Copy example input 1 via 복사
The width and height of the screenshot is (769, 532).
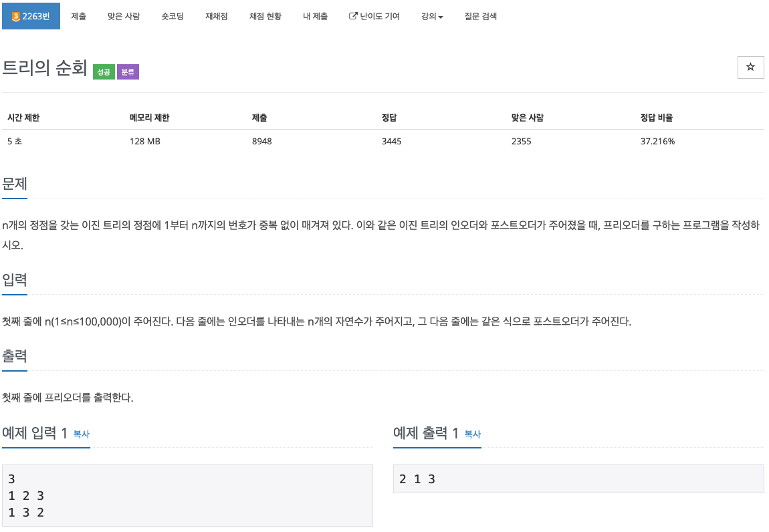click(x=82, y=434)
